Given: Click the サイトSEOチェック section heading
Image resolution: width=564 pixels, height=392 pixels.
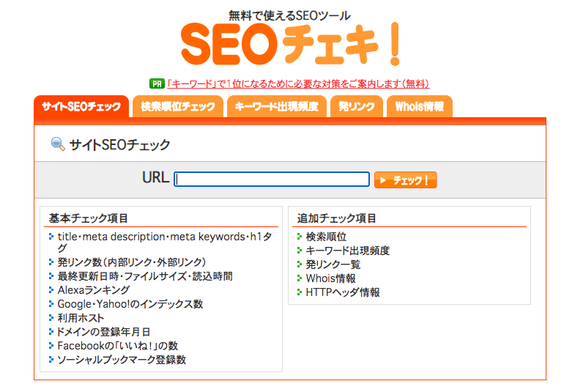Looking at the screenshot, I should click(119, 144).
